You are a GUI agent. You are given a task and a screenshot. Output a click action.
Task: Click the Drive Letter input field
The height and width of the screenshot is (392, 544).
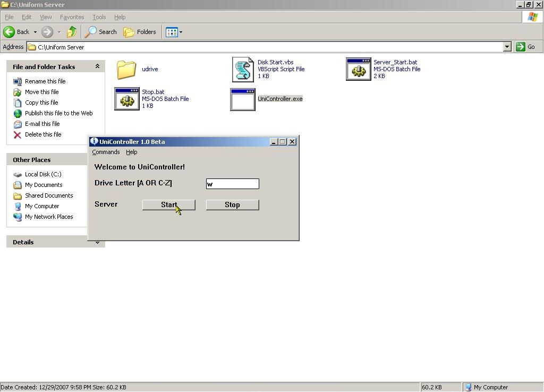pyautogui.click(x=233, y=184)
